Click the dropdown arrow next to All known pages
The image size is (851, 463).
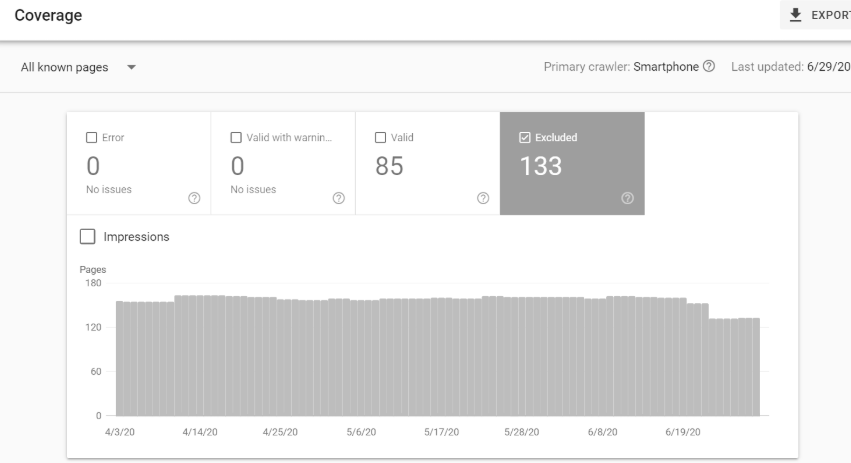[x=131, y=68]
